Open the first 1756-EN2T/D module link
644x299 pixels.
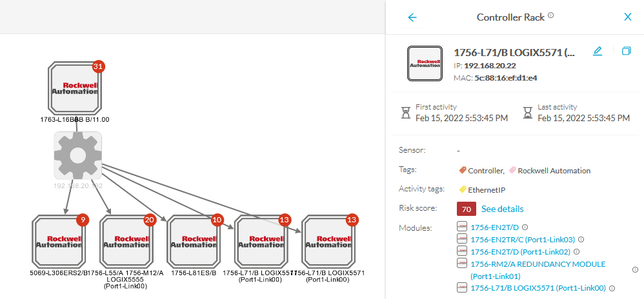pyautogui.click(x=495, y=227)
